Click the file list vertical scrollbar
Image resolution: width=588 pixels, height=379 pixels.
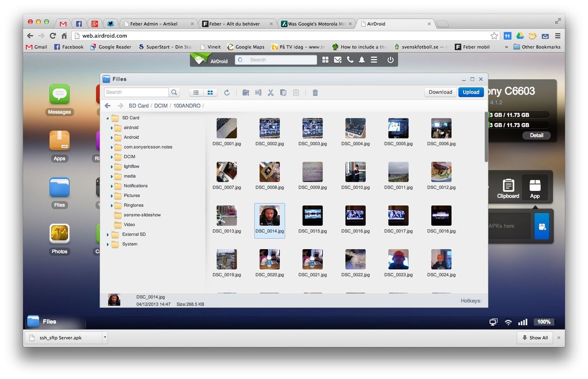click(486, 138)
